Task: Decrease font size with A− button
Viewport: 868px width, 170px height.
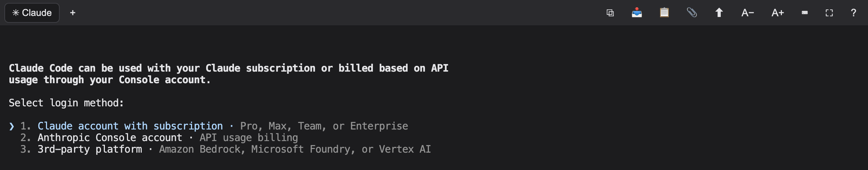Action: [x=748, y=13]
